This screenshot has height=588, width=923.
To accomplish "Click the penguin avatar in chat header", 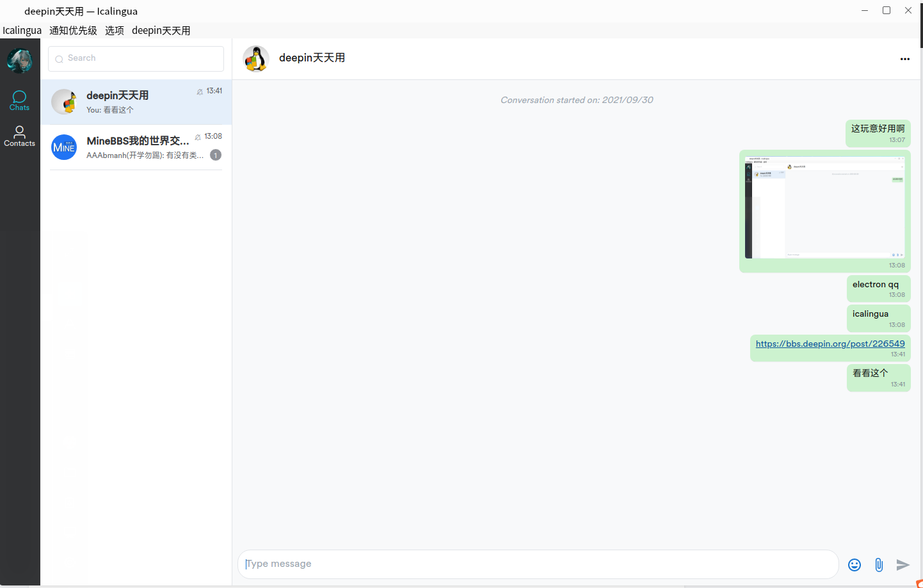I will click(x=256, y=59).
